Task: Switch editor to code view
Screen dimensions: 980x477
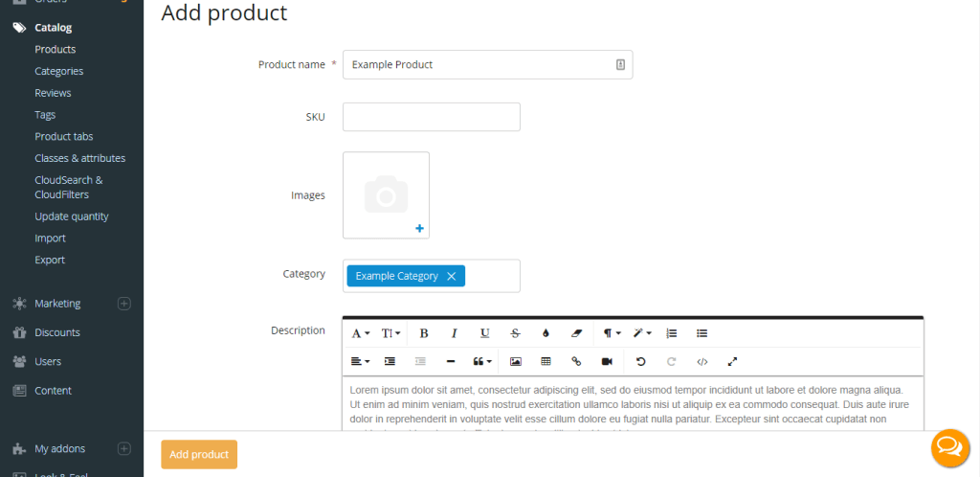Action: pos(702,361)
